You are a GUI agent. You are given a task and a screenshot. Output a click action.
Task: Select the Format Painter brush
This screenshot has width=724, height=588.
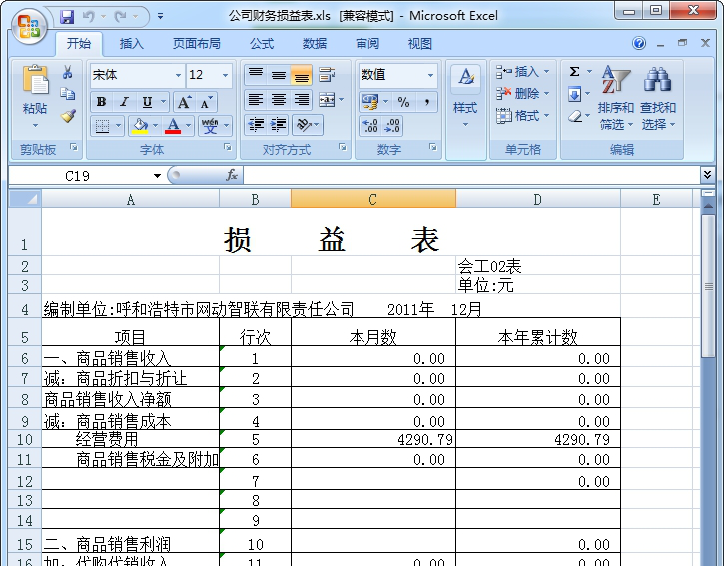pyautogui.click(x=68, y=115)
